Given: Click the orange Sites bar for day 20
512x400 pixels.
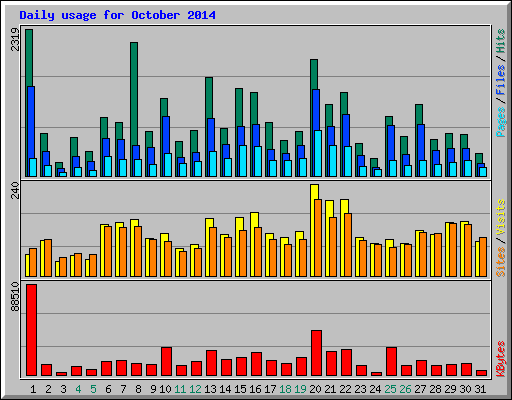Looking at the screenshot, I should click(x=318, y=238).
